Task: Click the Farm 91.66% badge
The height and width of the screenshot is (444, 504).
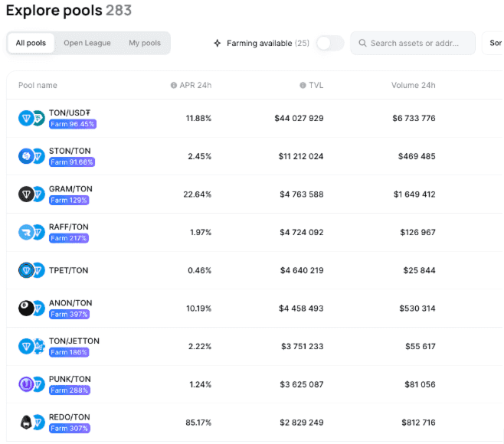Action: coord(72,162)
